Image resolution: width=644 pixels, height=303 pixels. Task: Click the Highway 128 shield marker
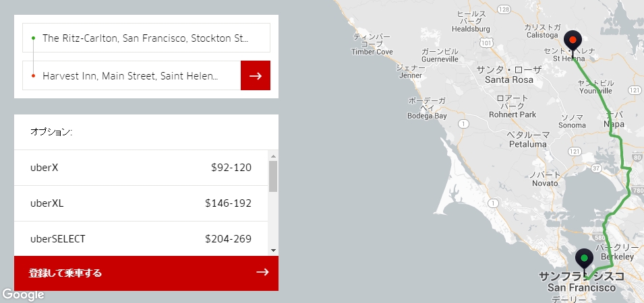(x=504, y=9)
